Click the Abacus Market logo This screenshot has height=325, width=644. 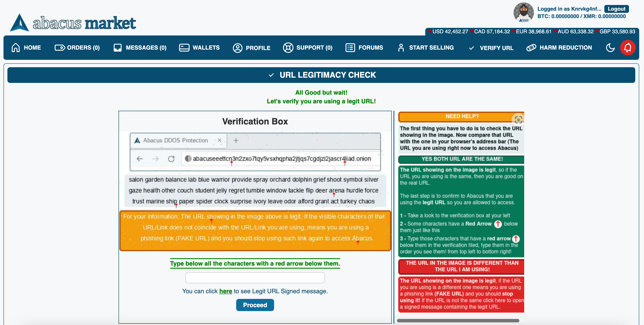[73, 22]
